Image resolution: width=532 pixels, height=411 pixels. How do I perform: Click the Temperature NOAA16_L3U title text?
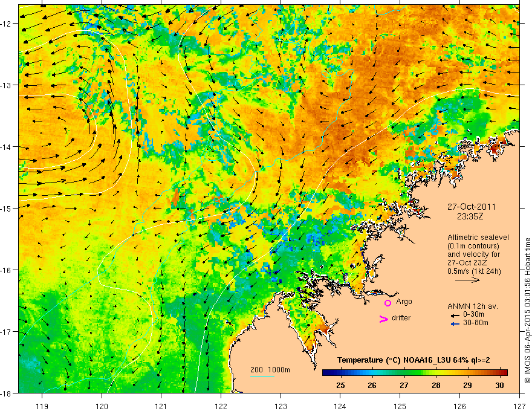point(414,360)
